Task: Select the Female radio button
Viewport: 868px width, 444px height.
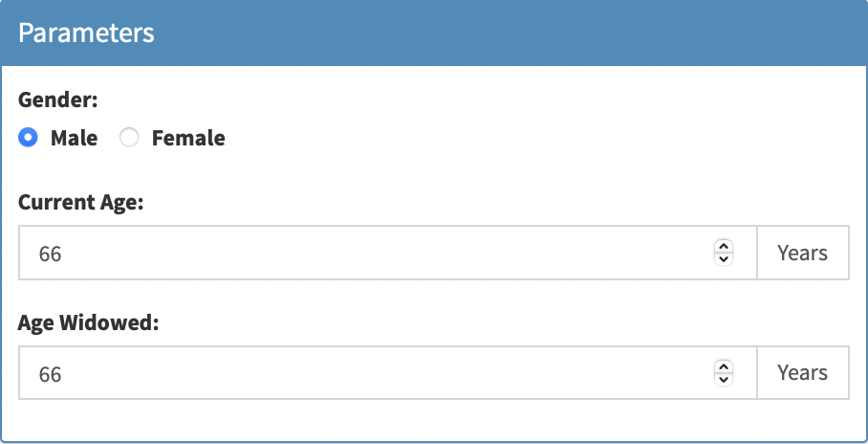Action: (129, 138)
